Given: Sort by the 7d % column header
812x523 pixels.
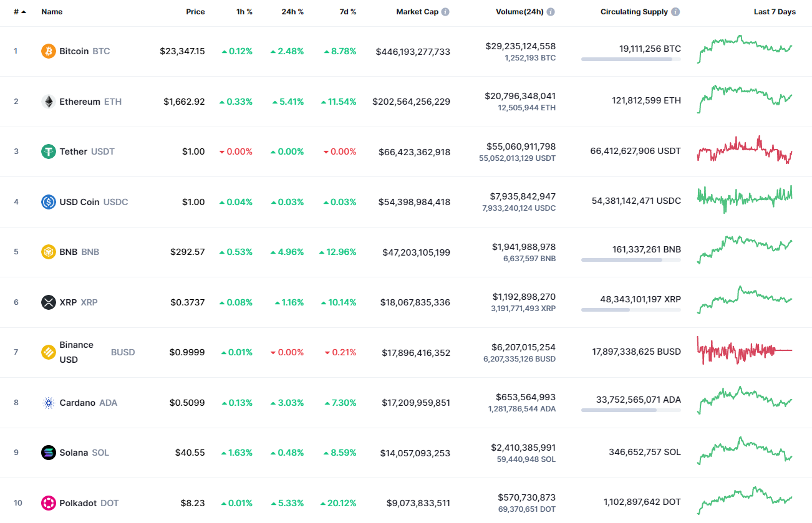Looking at the screenshot, I should (x=348, y=11).
